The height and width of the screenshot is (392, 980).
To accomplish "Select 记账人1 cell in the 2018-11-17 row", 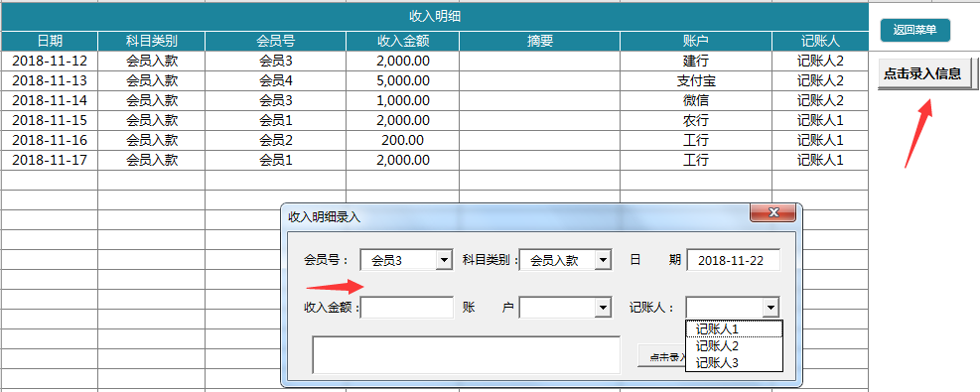I will click(x=820, y=160).
